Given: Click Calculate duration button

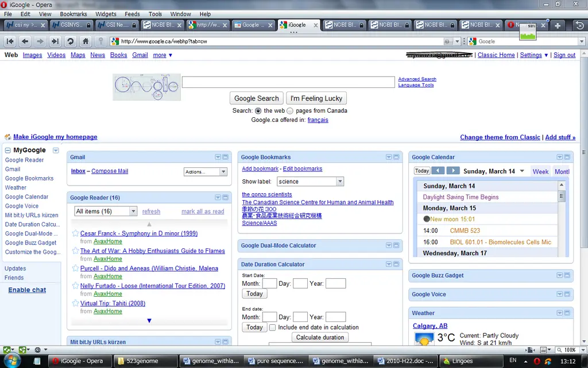Looking at the screenshot, I should point(320,337).
